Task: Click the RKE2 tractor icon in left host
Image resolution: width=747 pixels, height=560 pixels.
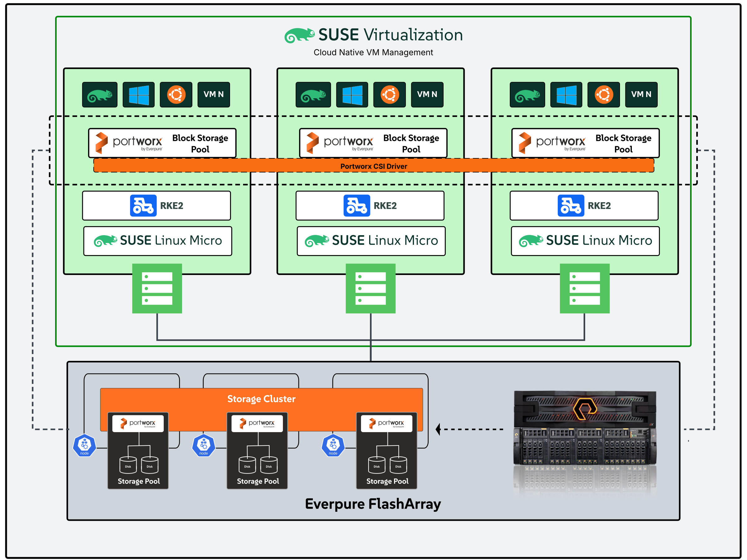Action: [x=143, y=205]
